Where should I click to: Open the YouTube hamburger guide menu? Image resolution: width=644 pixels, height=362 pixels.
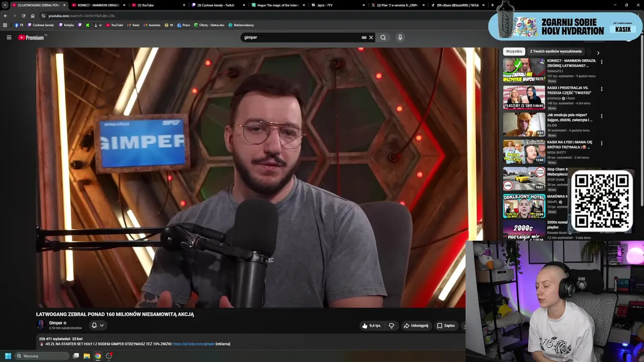[x=9, y=37]
